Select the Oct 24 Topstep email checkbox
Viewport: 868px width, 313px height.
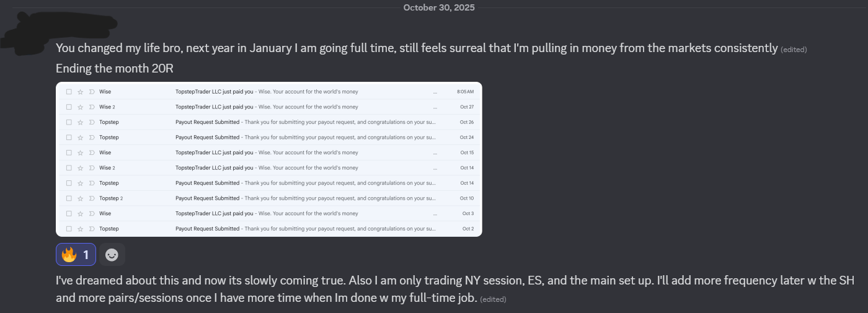point(69,138)
